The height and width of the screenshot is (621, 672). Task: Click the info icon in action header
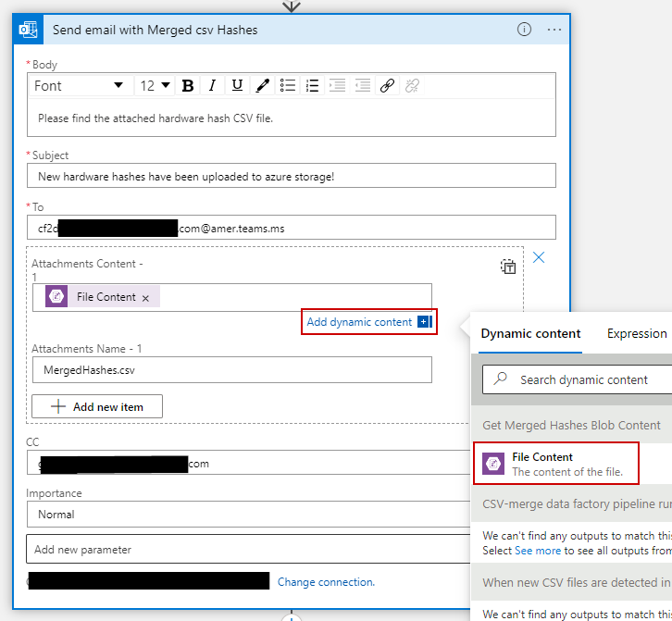point(524,29)
